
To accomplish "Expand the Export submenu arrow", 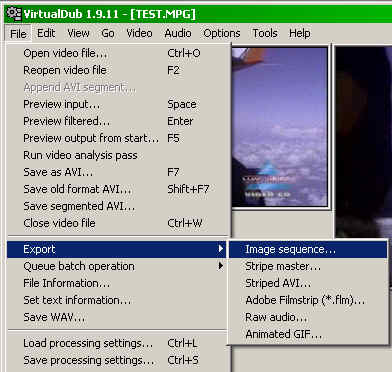I will pos(220,249).
